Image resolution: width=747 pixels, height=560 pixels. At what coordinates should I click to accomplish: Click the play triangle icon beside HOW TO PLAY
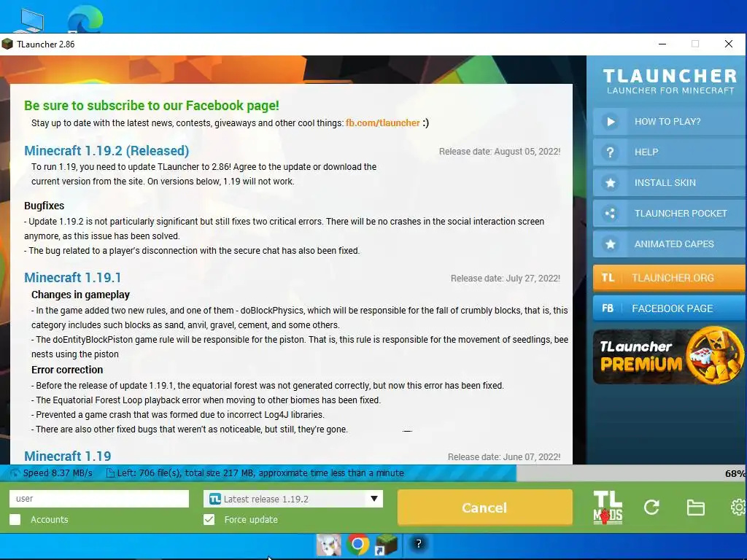pos(611,122)
